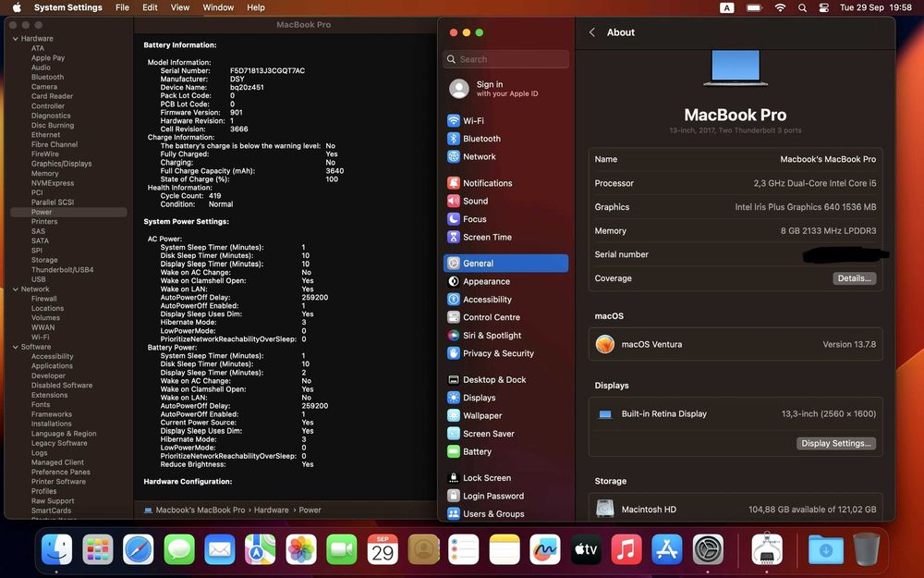Open the File menu
This screenshot has width=924, height=578.
[x=122, y=7]
